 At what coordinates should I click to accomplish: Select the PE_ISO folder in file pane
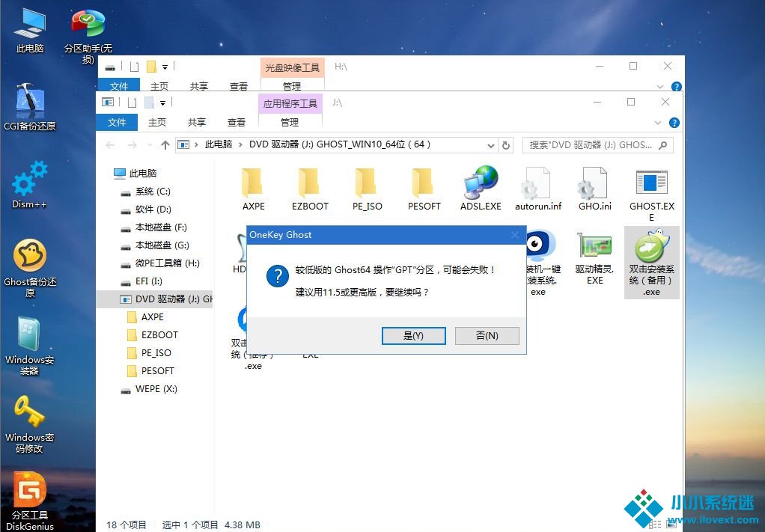[367, 189]
